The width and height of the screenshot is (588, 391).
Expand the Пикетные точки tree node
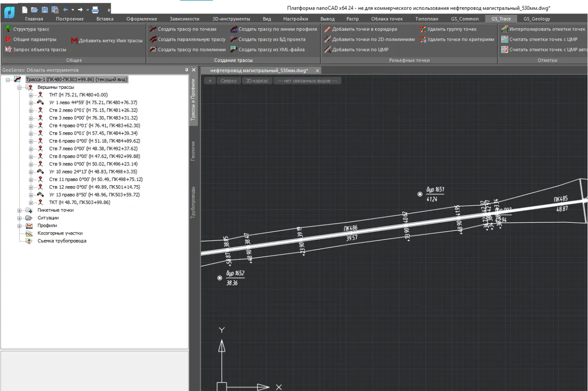click(x=19, y=210)
